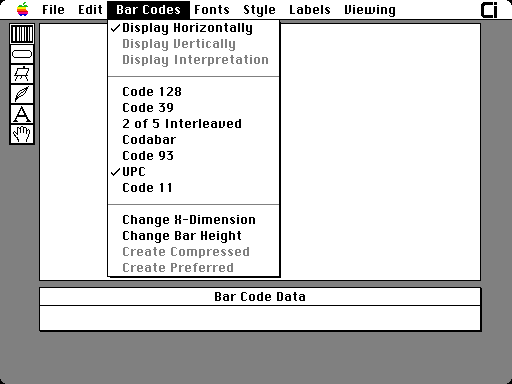Choose Create Compressed item
Viewport: 512px width, 384px height.
point(193,252)
